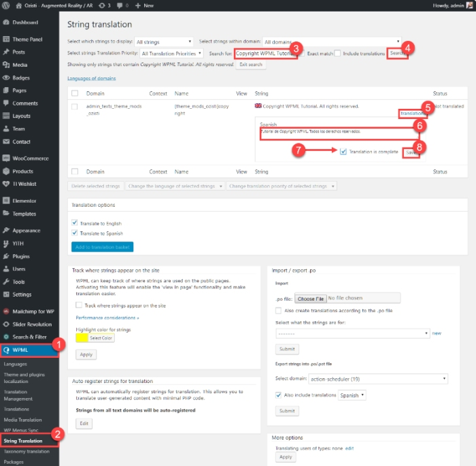Expand the action-scheduler domain dropdown
The height and width of the screenshot is (466, 476).
point(379,379)
